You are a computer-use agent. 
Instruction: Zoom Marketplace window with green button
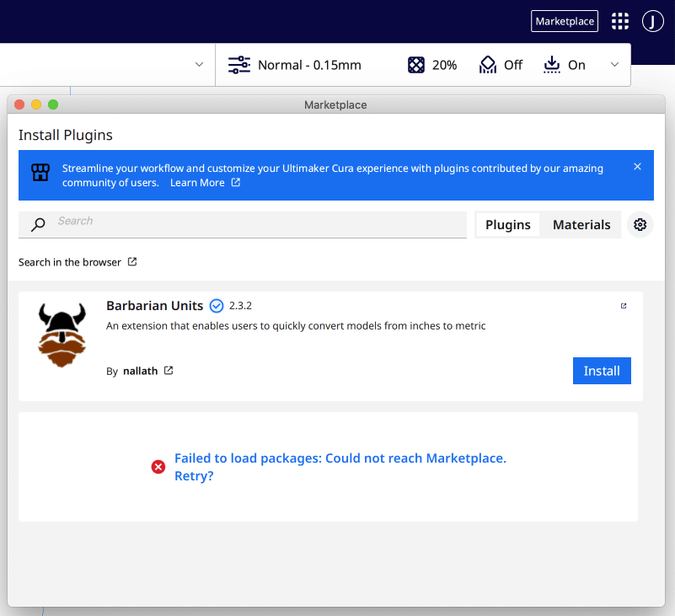(53, 104)
